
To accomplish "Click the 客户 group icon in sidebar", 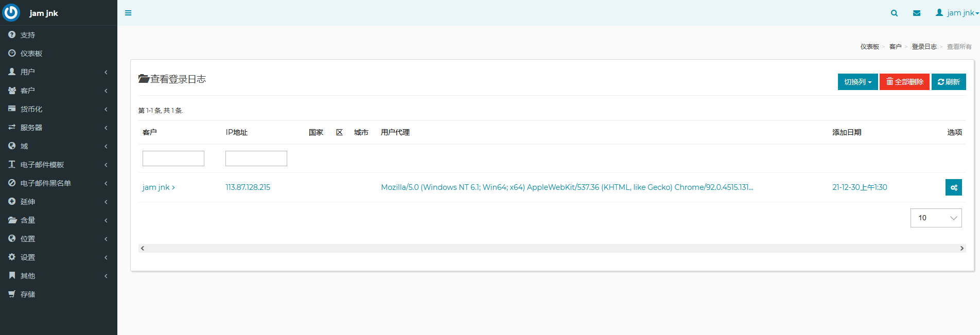I will (12, 90).
